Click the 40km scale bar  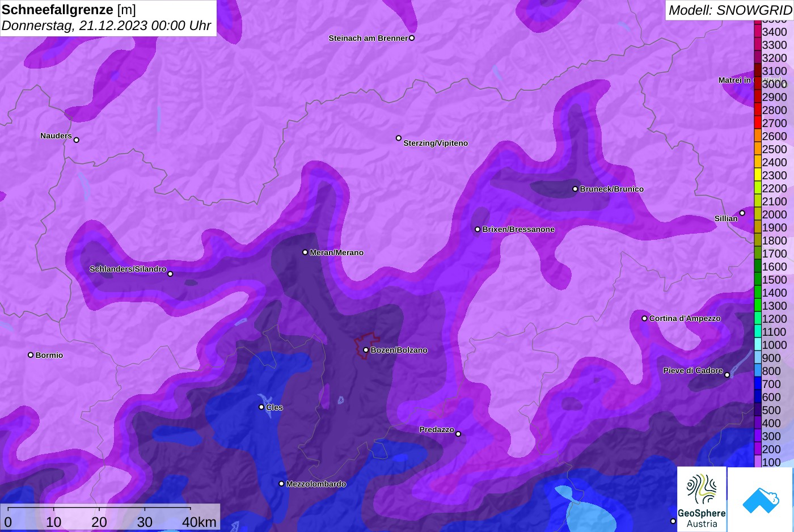point(99,508)
